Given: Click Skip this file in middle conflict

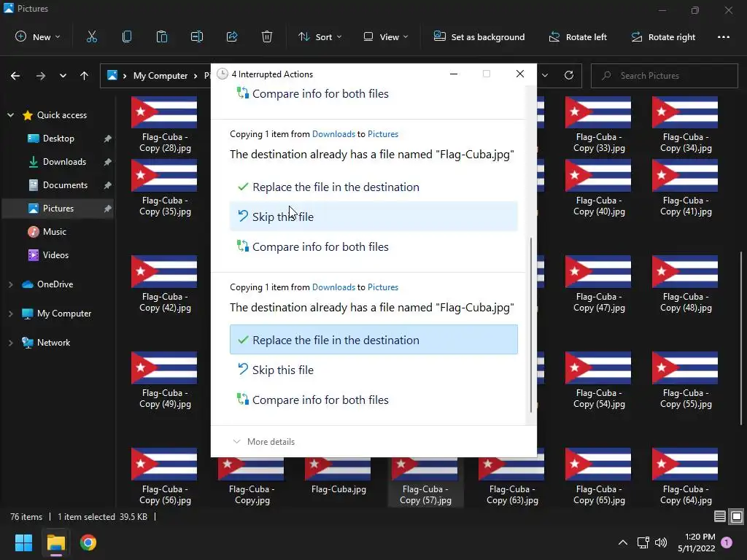Looking at the screenshot, I should coord(373,217).
